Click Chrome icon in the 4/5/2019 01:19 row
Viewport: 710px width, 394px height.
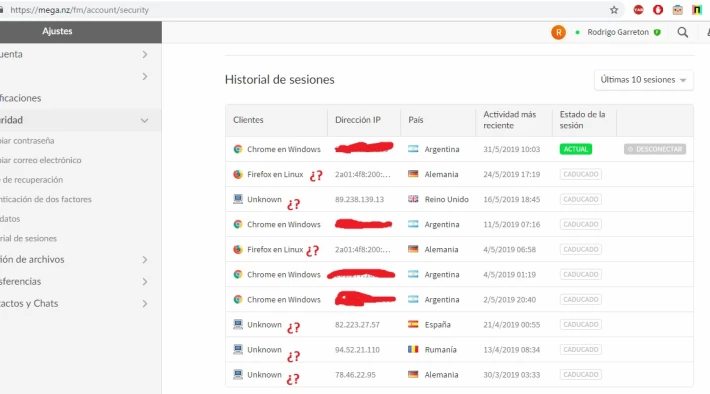238,274
